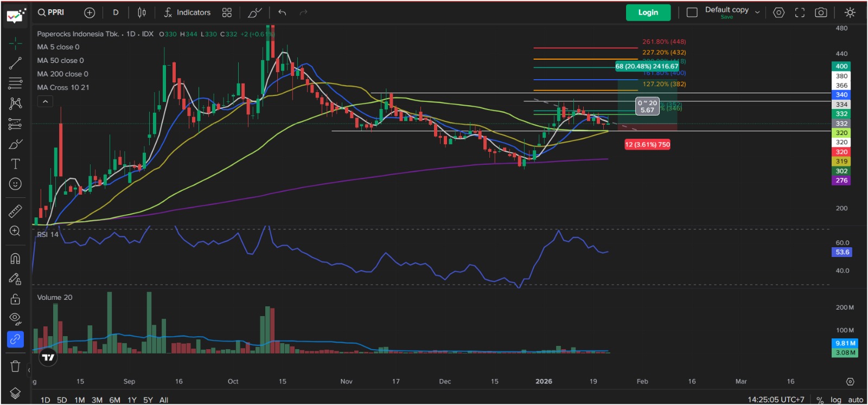Click the Volume 20 indicator label
The width and height of the screenshot is (868, 405).
[x=54, y=298]
